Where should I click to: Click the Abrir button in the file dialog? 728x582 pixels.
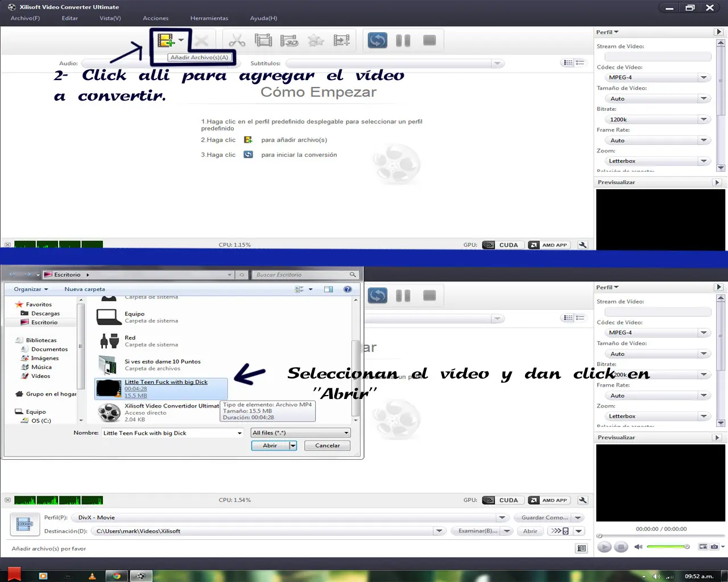[270, 446]
